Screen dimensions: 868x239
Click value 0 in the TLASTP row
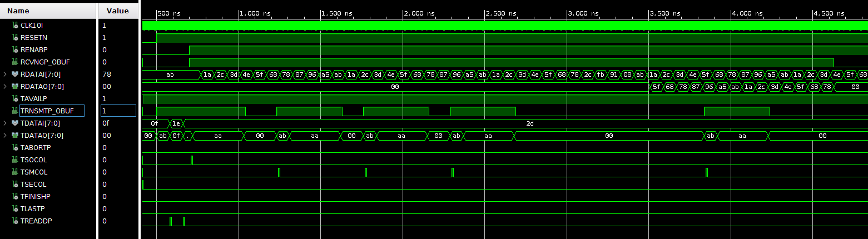tap(104, 209)
